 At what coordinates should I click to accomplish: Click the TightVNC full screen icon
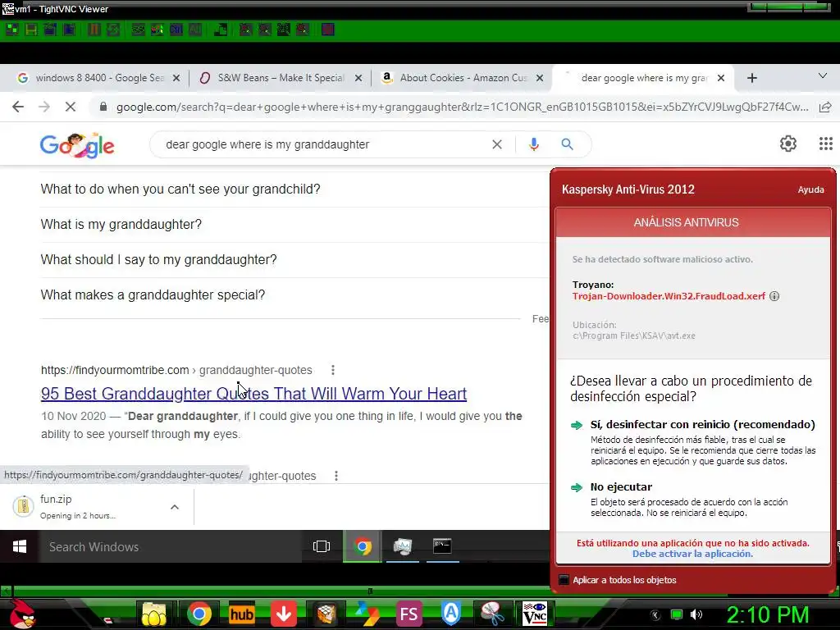click(x=328, y=30)
